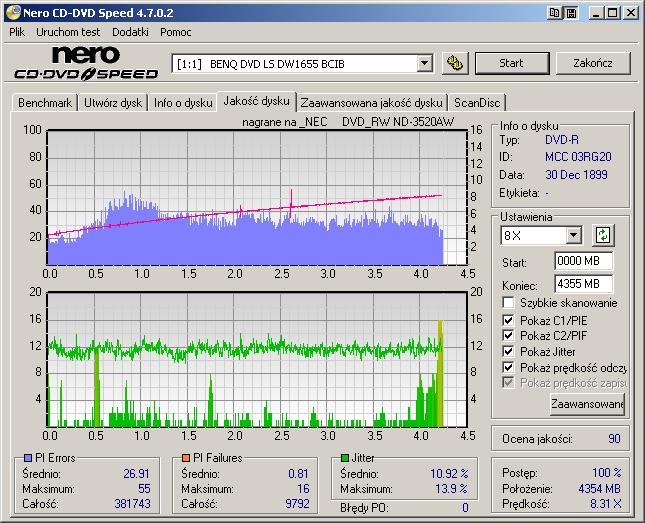Click the Jitter maximum 13.9 %
645x523 pixels.
click(x=451, y=488)
